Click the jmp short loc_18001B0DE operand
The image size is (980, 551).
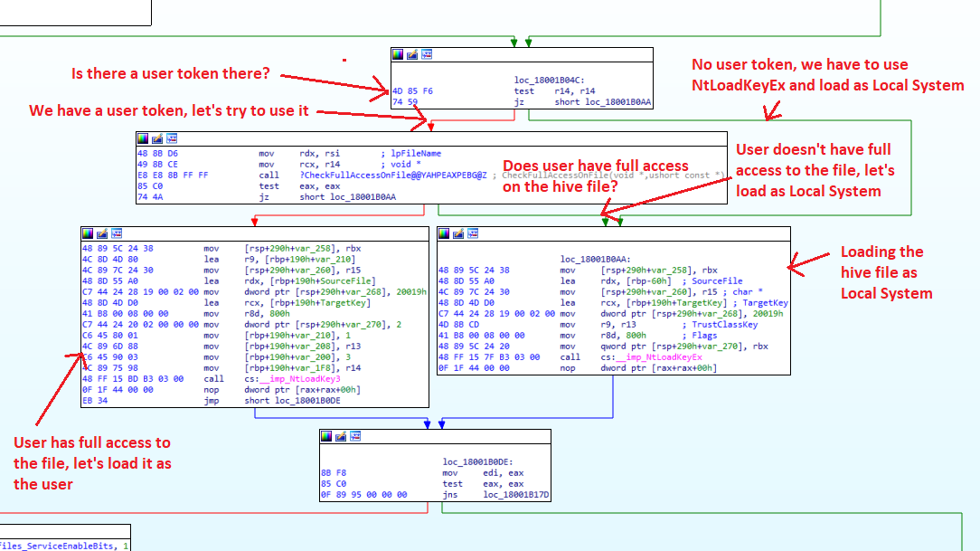(292, 401)
